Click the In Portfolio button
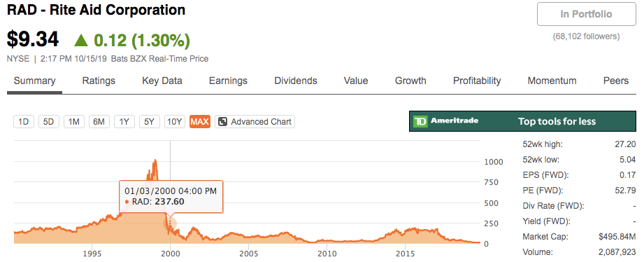The height and width of the screenshot is (262, 644). coord(587,15)
